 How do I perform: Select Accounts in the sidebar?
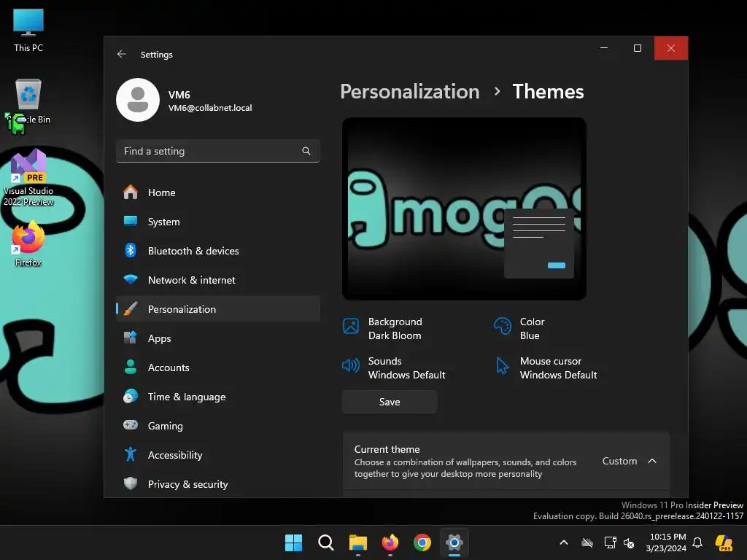point(218,367)
